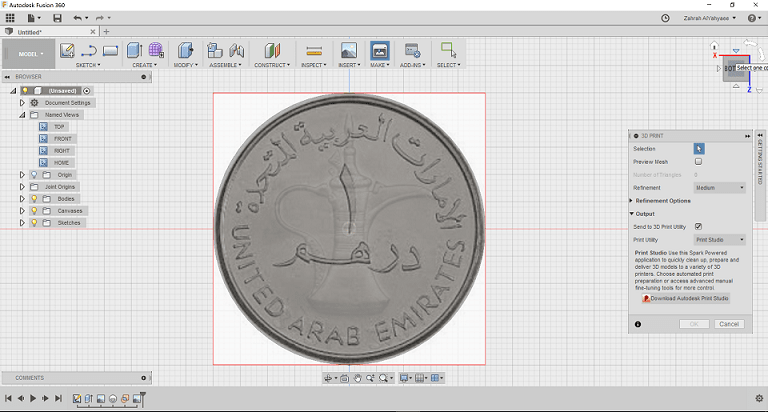
Task: Open the Print Utility Print Studio dropdown
Action: coord(719,240)
